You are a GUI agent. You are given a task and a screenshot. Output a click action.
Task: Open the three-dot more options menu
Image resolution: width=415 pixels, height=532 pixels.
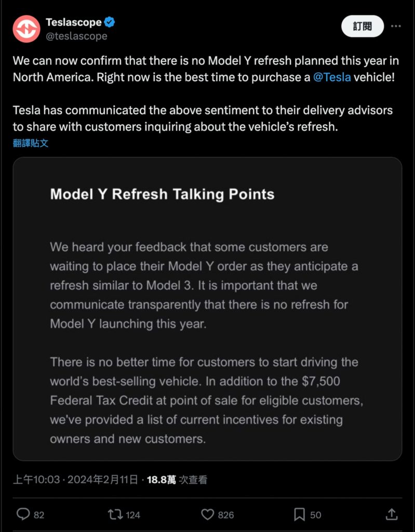pos(396,26)
